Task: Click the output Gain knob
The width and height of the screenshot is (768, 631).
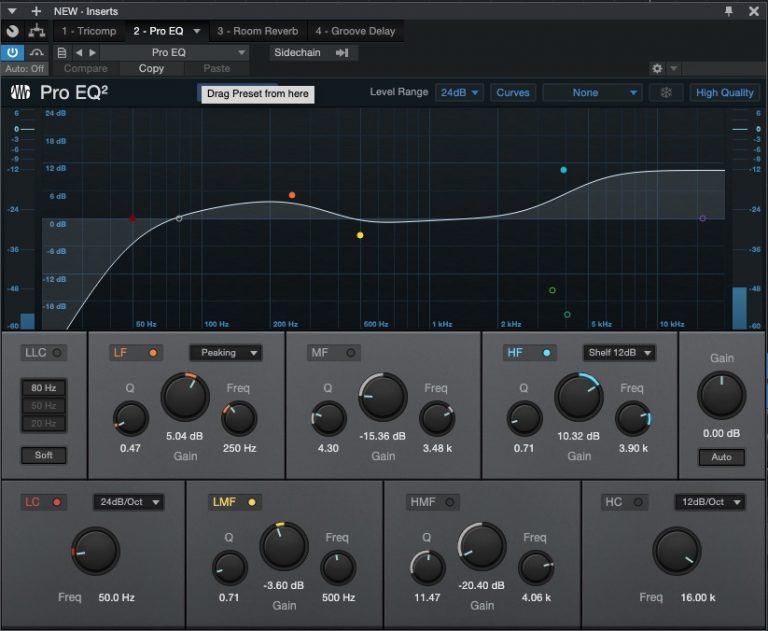Action: point(721,395)
